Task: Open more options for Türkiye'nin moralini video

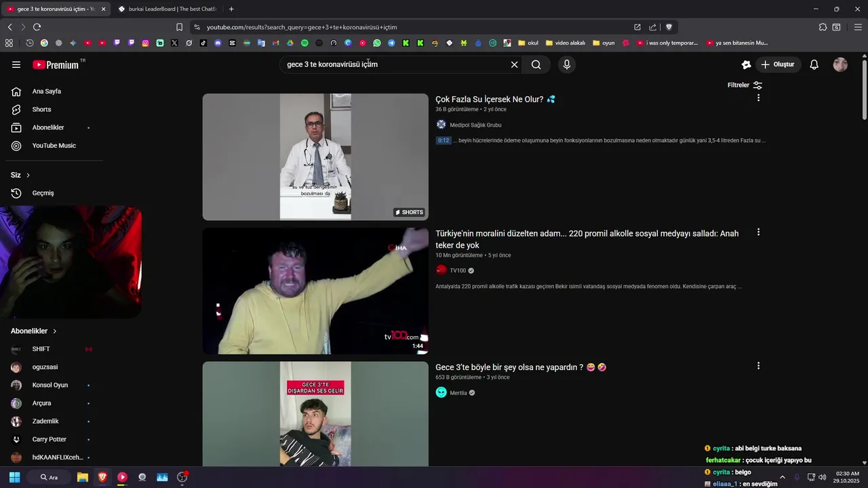Action: pos(758,232)
